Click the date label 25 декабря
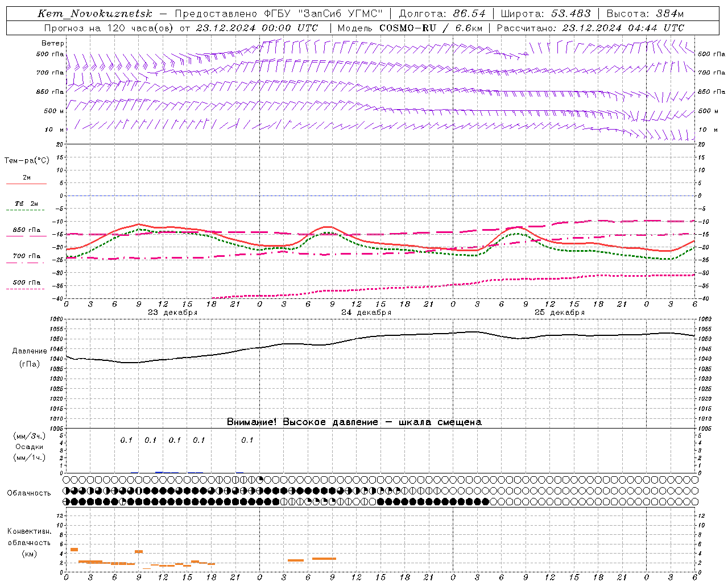The width and height of the screenshot is (728, 582). click(x=560, y=313)
